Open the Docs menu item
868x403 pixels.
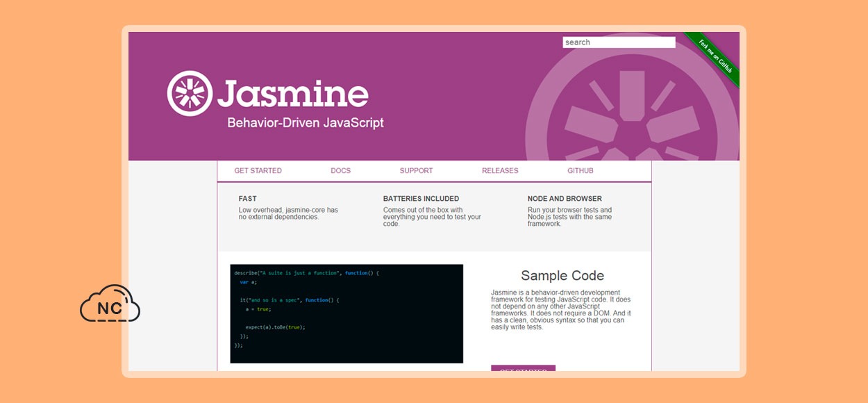(x=341, y=170)
